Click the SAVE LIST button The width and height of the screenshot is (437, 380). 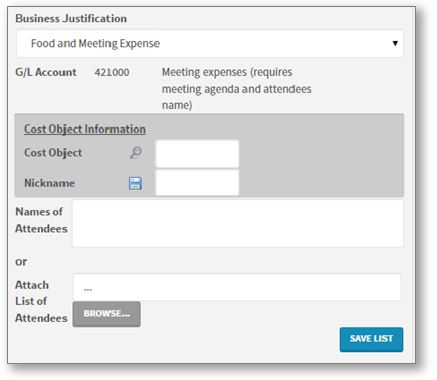(371, 339)
